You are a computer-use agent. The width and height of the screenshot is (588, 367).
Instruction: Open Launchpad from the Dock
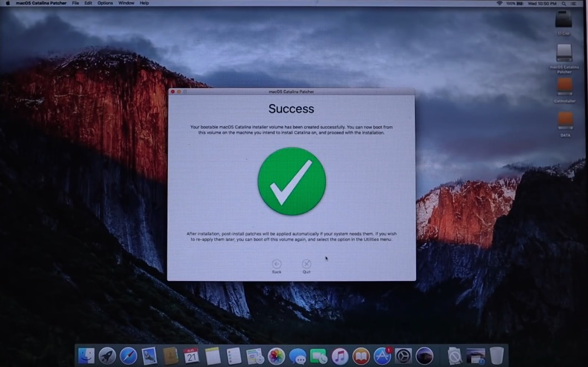(x=107, y=355)
